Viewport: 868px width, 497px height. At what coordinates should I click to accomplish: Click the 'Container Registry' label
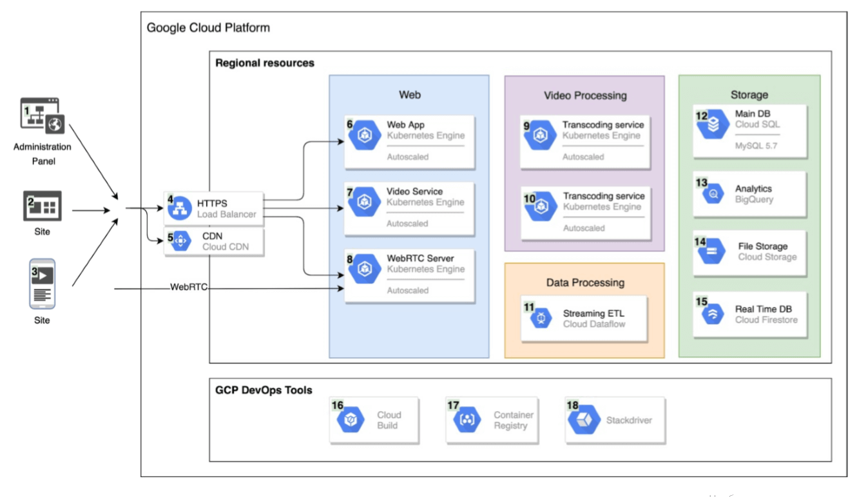point(514,420)
